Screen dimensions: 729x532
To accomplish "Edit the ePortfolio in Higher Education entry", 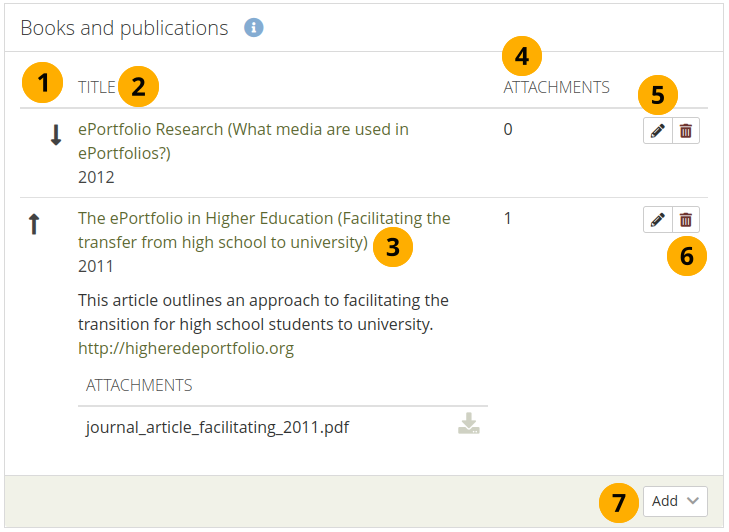I will pyautogui.click(x=657, y=220).
